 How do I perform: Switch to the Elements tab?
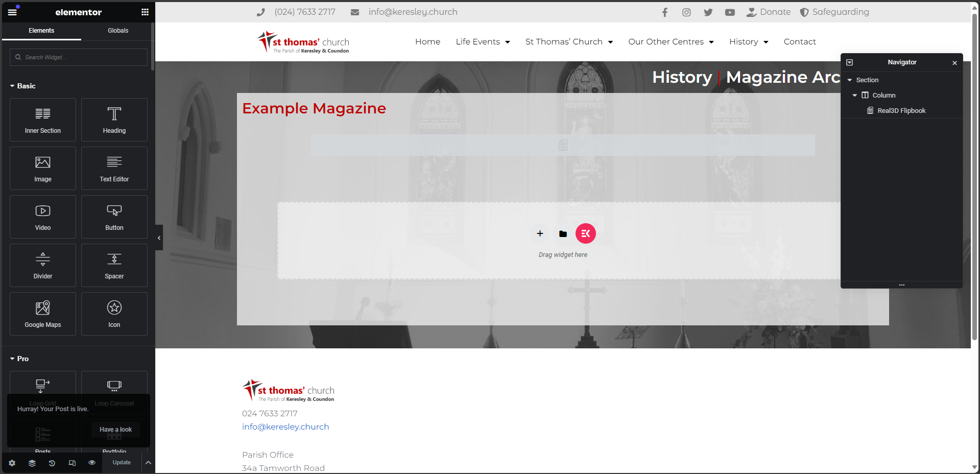tap(41, 31)
